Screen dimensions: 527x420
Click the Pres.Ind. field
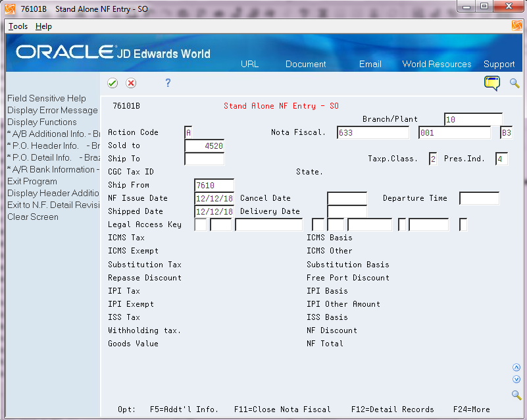501,159
